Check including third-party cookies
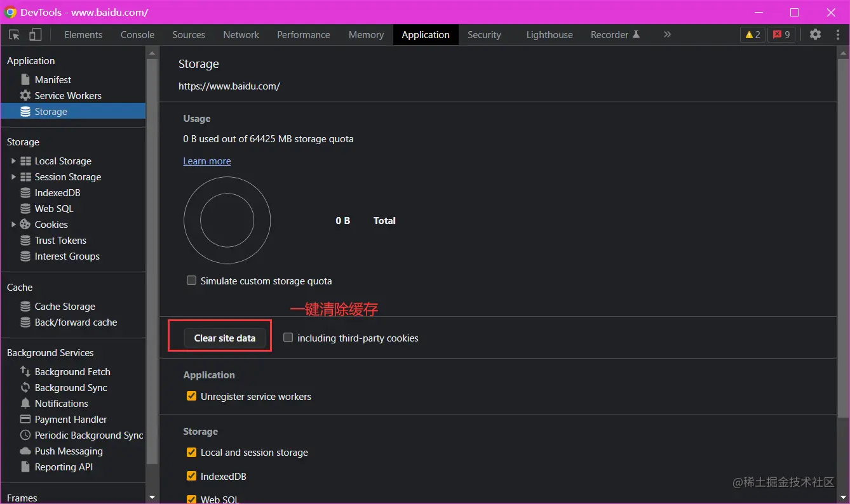 click(288, 338)
